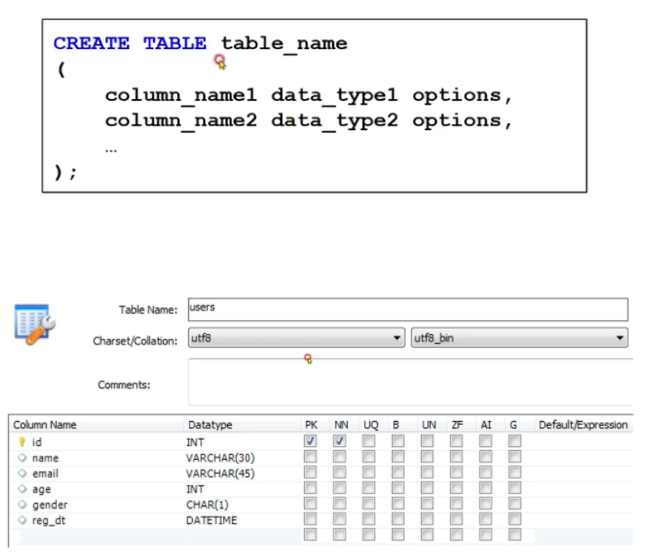Click the CHAR(1) datatype cell
655x557 pixels.
[x=207, y=504]
